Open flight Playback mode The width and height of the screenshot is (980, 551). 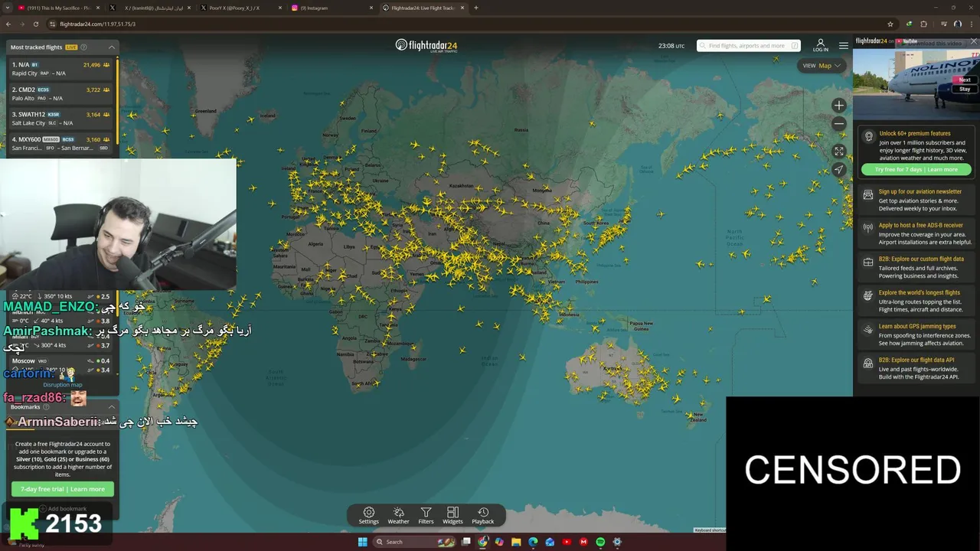(483, 516)
